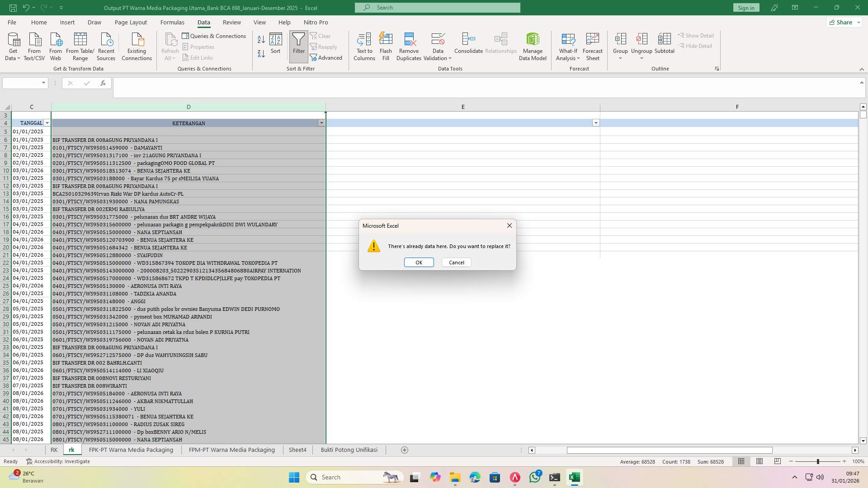
Task: Open the KETERANGAN column filter dropdown
Action: (321, 122)
